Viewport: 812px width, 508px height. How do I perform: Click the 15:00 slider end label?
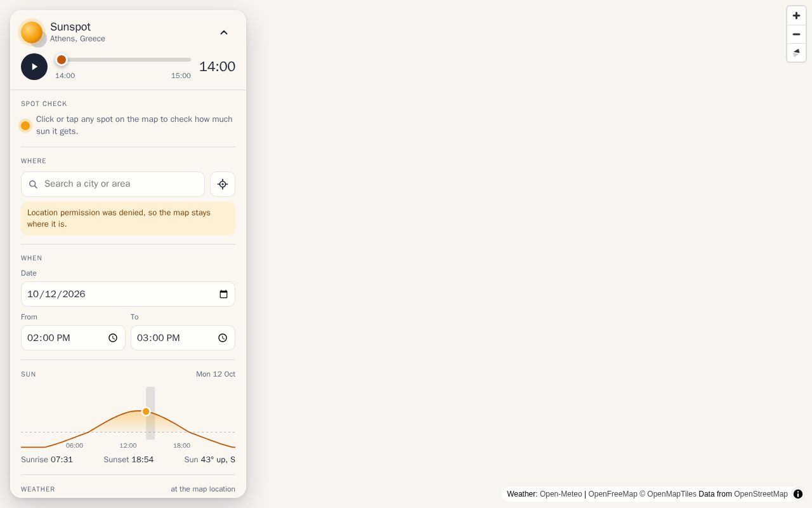[181, 76]
